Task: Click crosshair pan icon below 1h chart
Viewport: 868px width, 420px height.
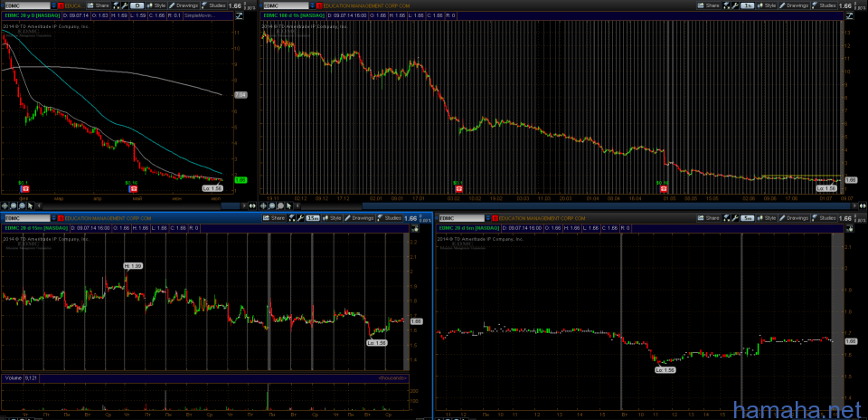Action: point(263,205)
